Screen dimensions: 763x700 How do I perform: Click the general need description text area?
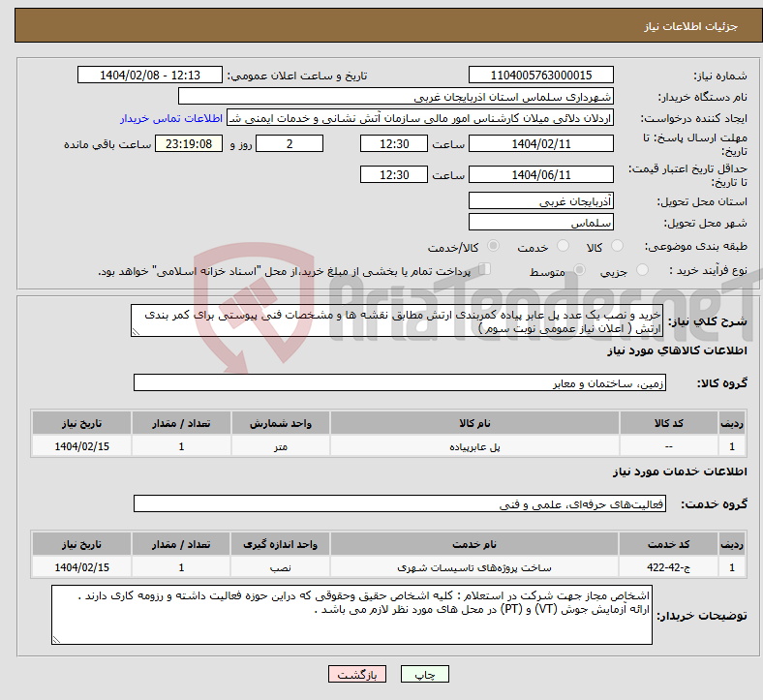point(397,320)
